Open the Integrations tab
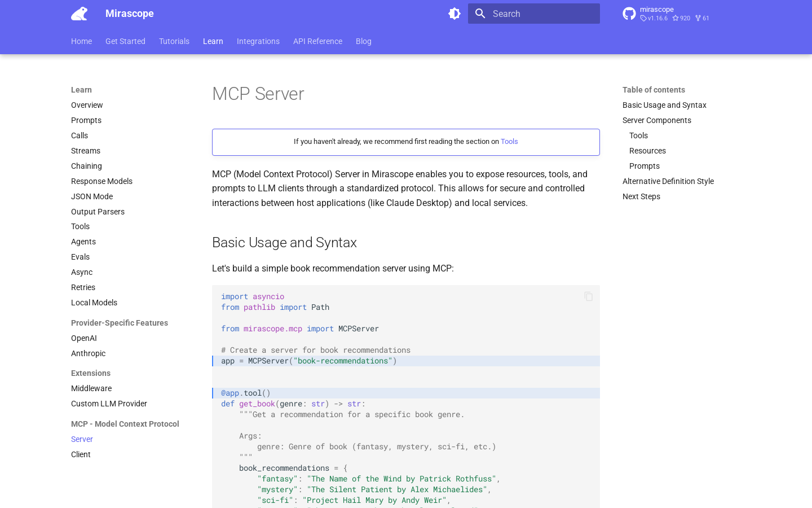This screenshot has width=812, height=508. pyautogui.click(x=258, y=41)
